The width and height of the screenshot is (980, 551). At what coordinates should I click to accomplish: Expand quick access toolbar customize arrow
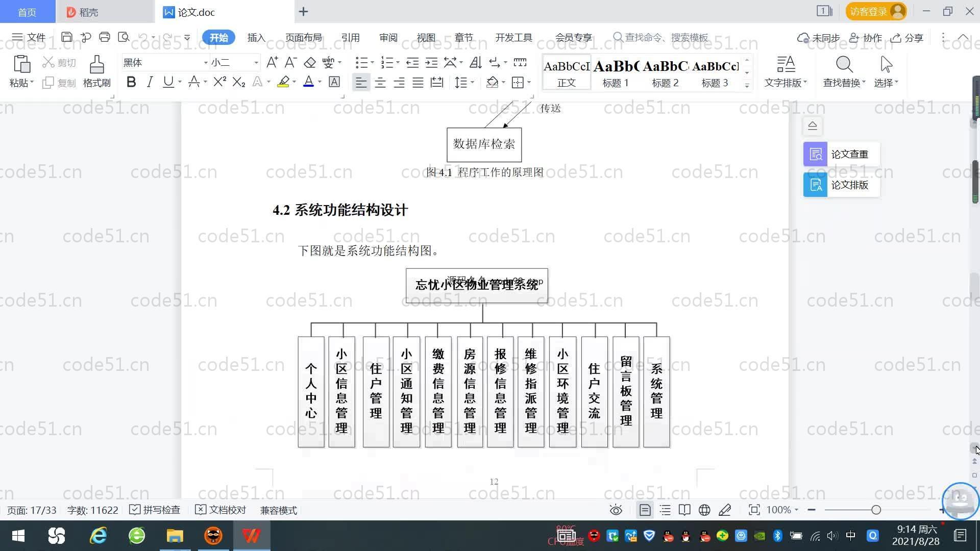pyautogui.click(x=187, y=37)
